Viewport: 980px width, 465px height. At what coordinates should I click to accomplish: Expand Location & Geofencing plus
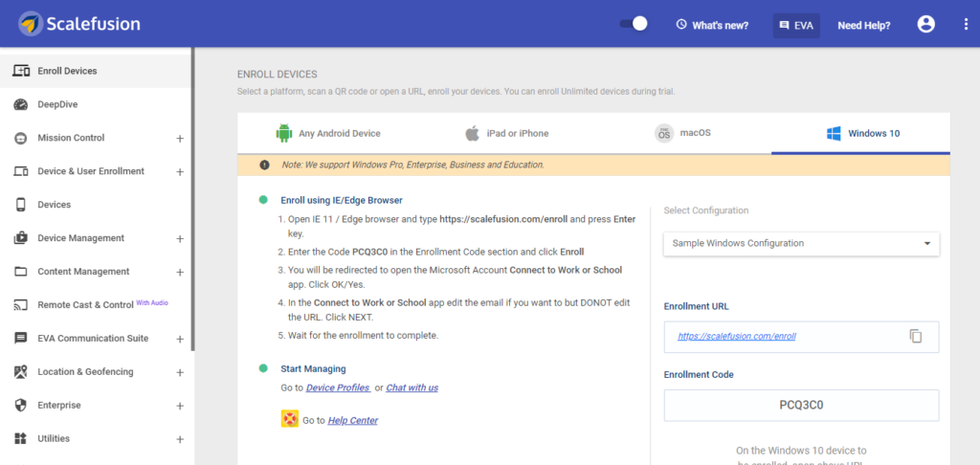point(180,372)
